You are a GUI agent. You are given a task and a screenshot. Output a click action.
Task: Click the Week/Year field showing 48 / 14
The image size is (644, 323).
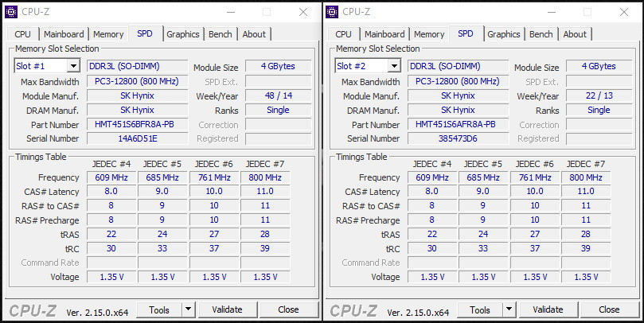[x=278, y=96]
